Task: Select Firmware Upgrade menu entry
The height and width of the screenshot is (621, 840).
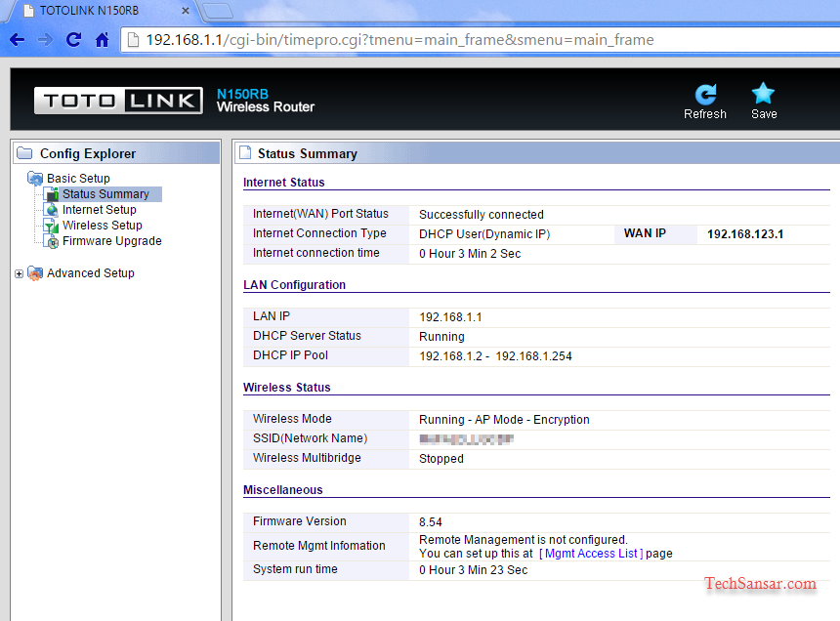Action: (x=111, y=241)
